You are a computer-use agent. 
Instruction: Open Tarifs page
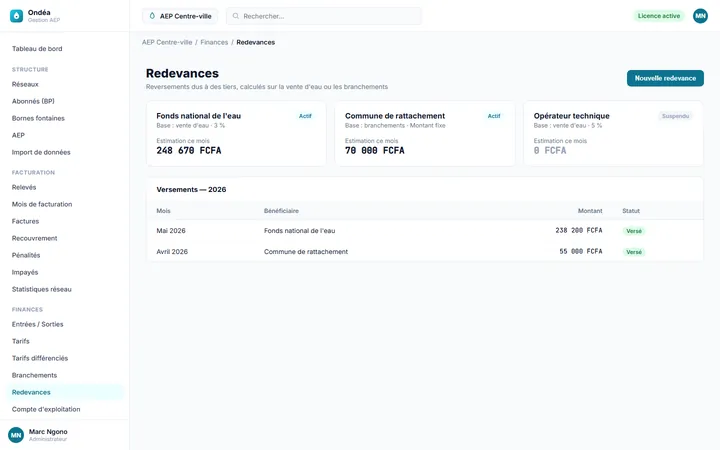[21, 341]
